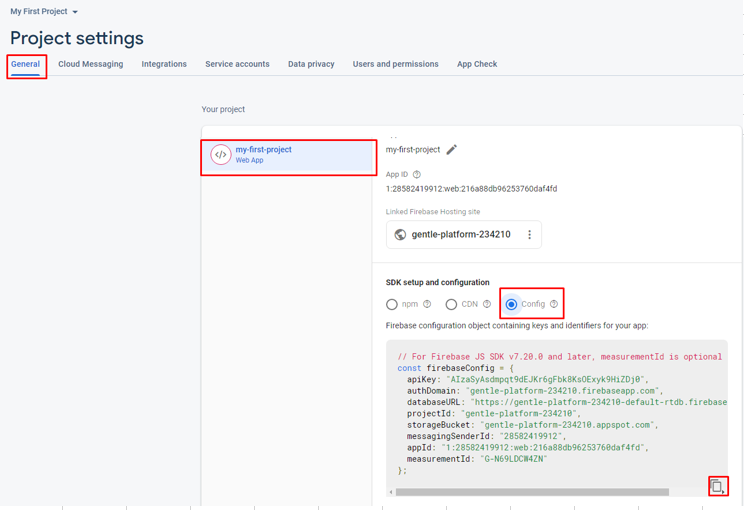Open the App Check tab
Image resolution: width=744 pixels, height=510 pixels.
pos(477,64)
